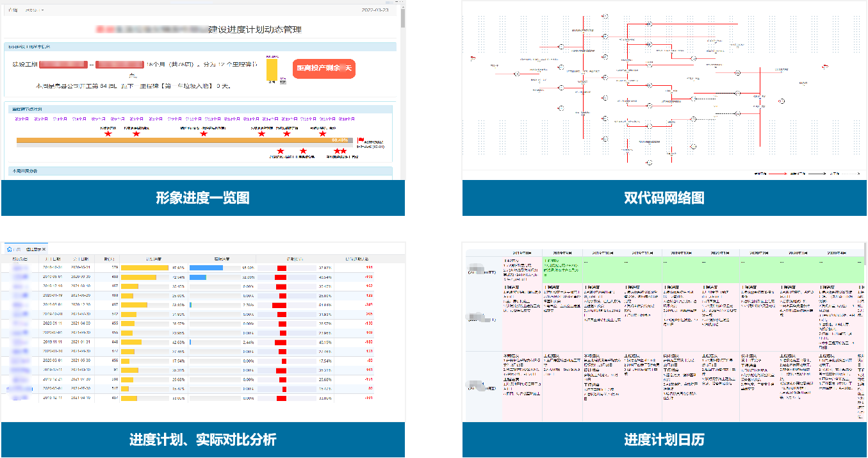This screenshot has width=868, height=458.
Task: Click the home icon on the 目录 tab
Action: click(9, 249)
